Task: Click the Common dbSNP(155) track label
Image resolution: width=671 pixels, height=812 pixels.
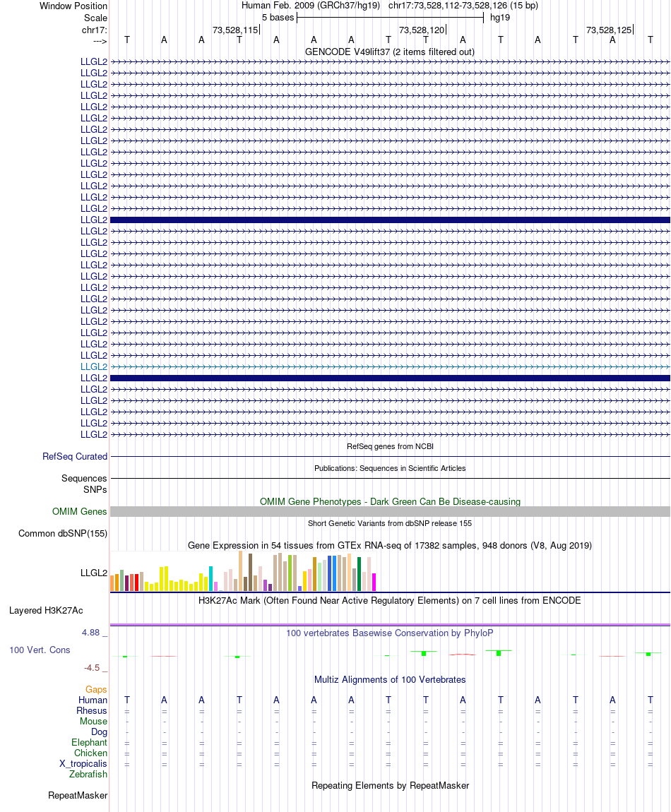Action: (x=63, y=533)
